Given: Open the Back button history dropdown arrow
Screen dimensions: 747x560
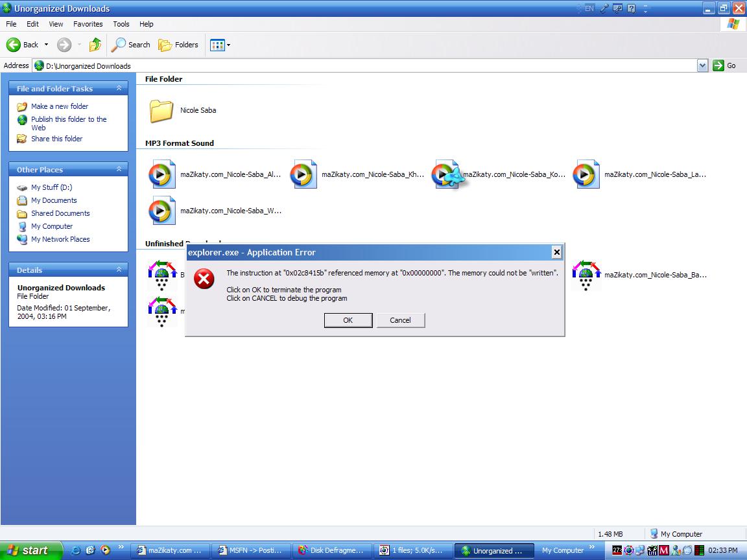Looking at the screenshot, I should pos(46,45).
